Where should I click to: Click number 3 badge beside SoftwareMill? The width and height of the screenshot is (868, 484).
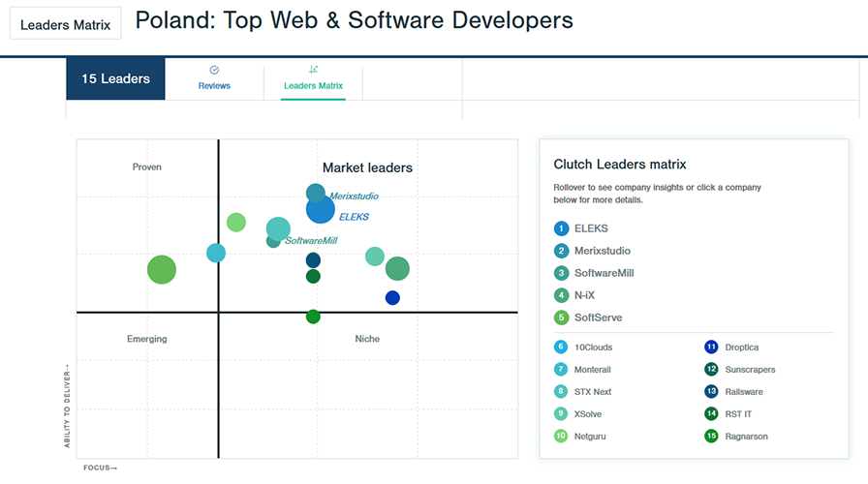561,273
